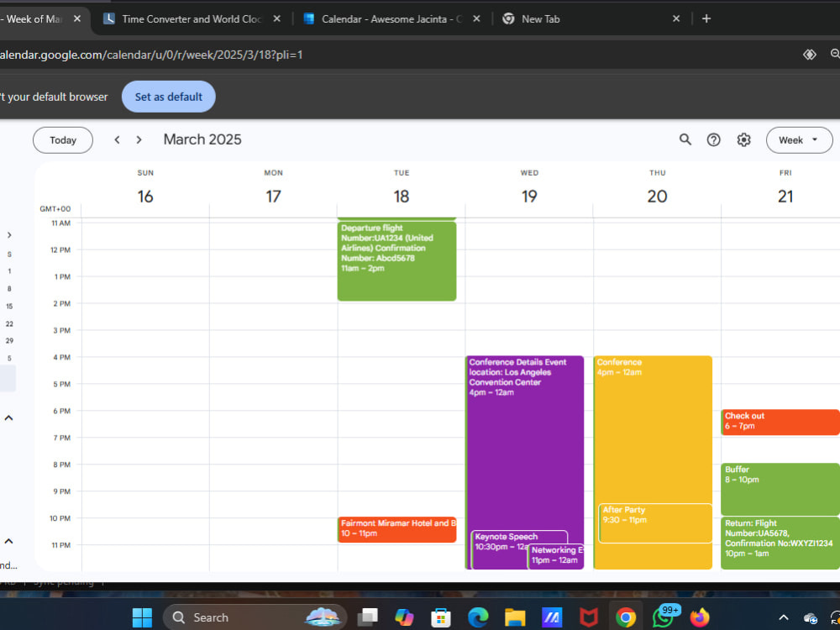Open the Departure flight UA1234 event

pyautogui.click(x=396, y=261)
